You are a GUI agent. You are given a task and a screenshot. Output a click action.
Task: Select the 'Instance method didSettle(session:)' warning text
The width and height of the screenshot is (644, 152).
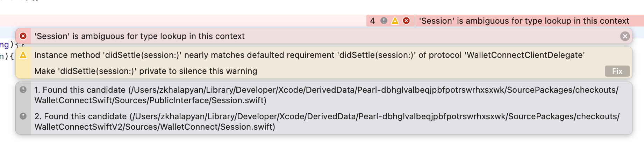point(309,55)
